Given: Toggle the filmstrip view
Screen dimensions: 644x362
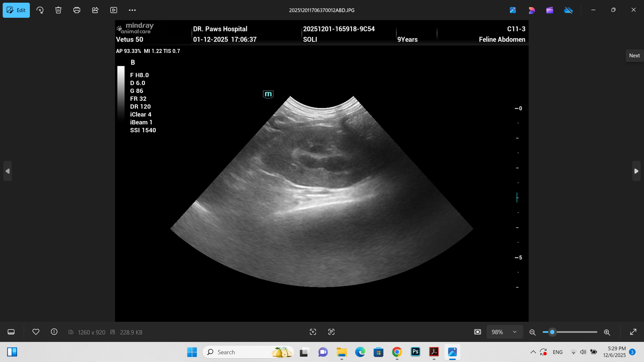Looking at the screenshot, I should [x=11, y=332].
